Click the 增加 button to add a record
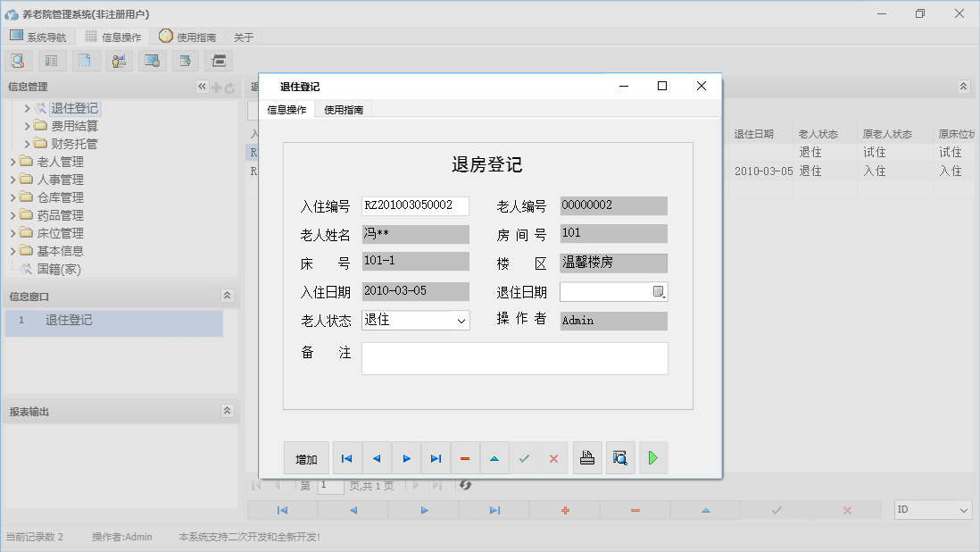Viewport: 980px width, 552px height. 306,457
